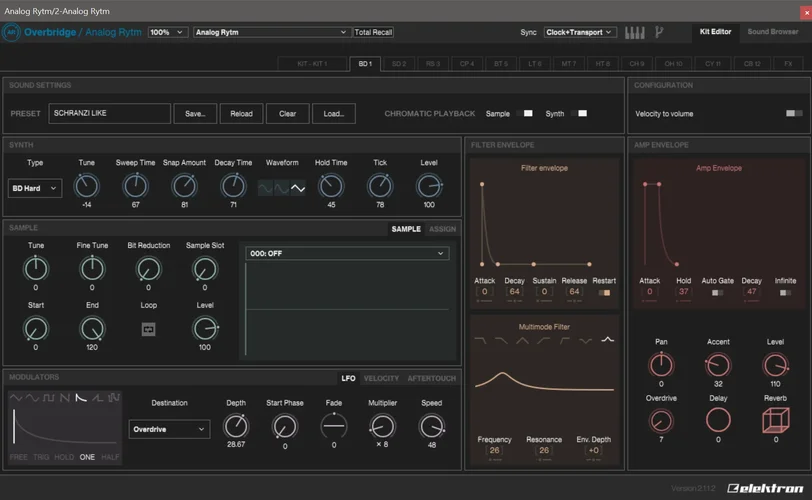Click the preset name field SCHRANZI LIKE
The image size is (812, 500).
tap(108, 114)
